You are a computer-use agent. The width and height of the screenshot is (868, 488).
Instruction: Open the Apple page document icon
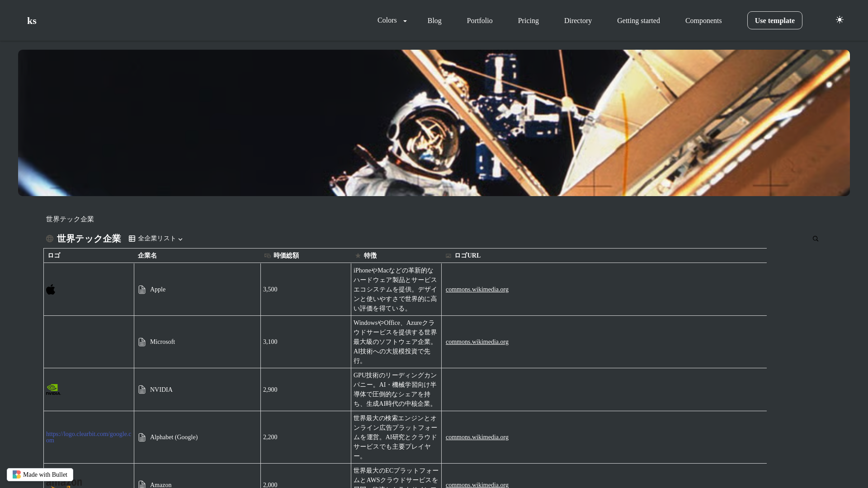coord(142,290)
